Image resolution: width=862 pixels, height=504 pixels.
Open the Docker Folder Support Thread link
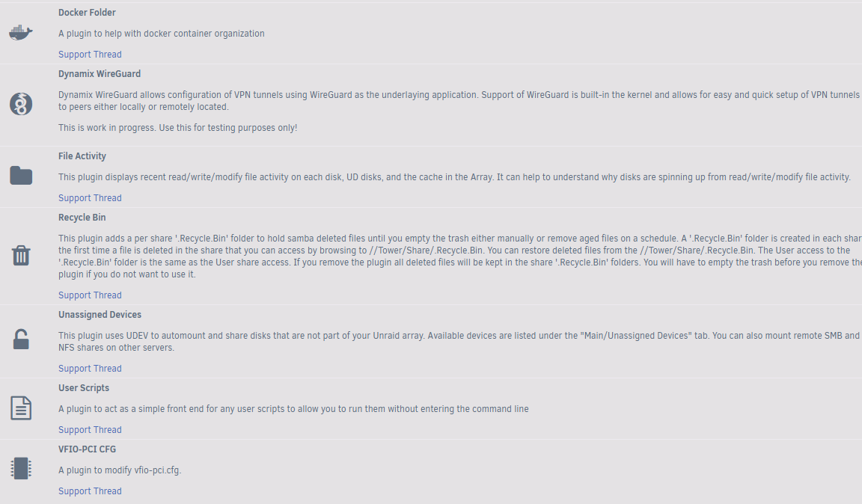click(90, 55)
